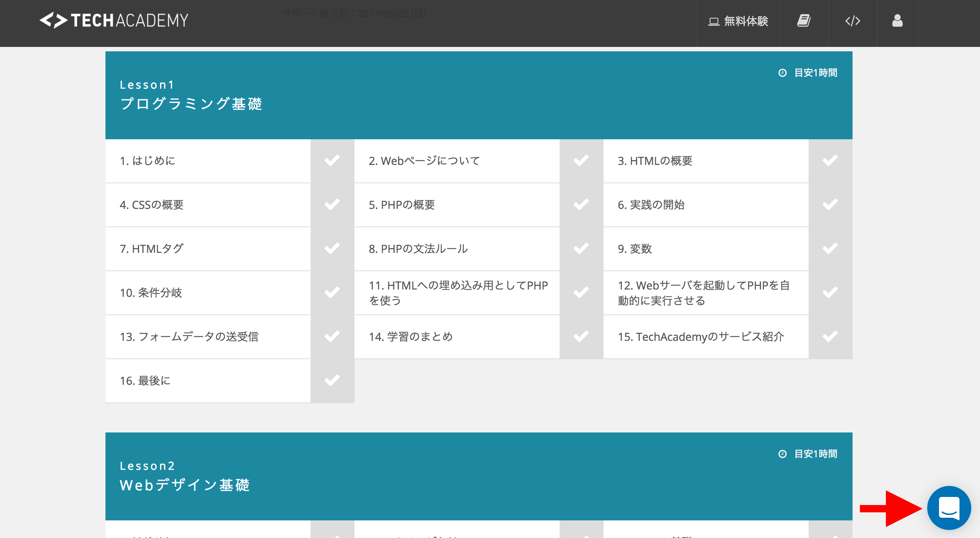Open chapter 8. PHPの文法ルール

tap(418, 249)
